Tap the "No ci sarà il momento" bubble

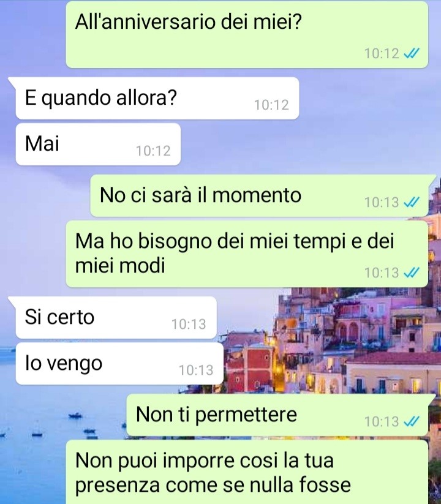(259, 196)
